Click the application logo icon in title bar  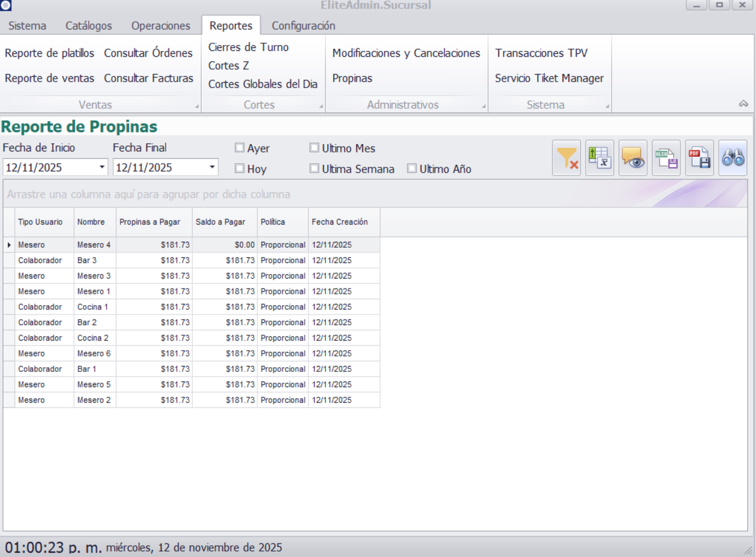6,5
